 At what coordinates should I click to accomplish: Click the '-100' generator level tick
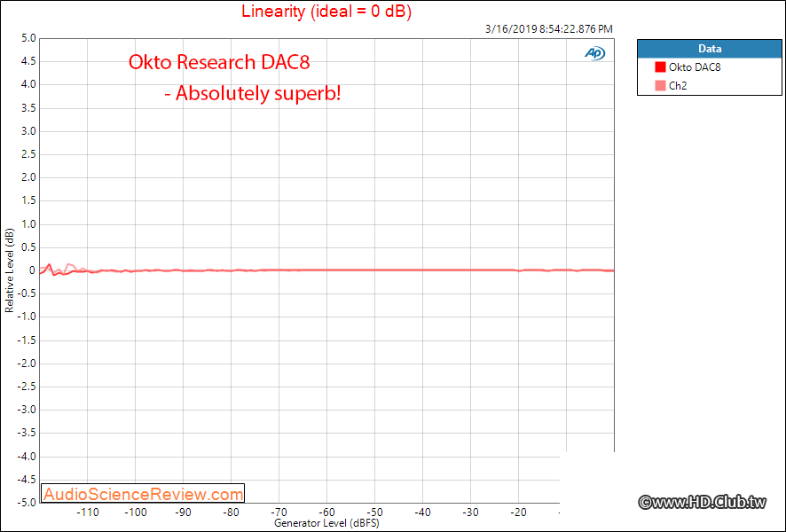[136, 512]
